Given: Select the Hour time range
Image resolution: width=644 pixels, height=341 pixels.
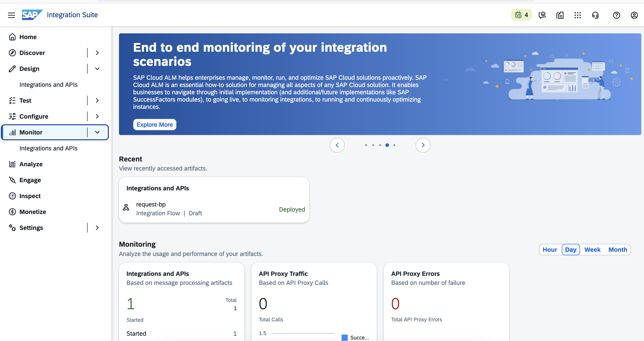Looking at the screenshot, I should pyautogui.click(x=550, y=250).
